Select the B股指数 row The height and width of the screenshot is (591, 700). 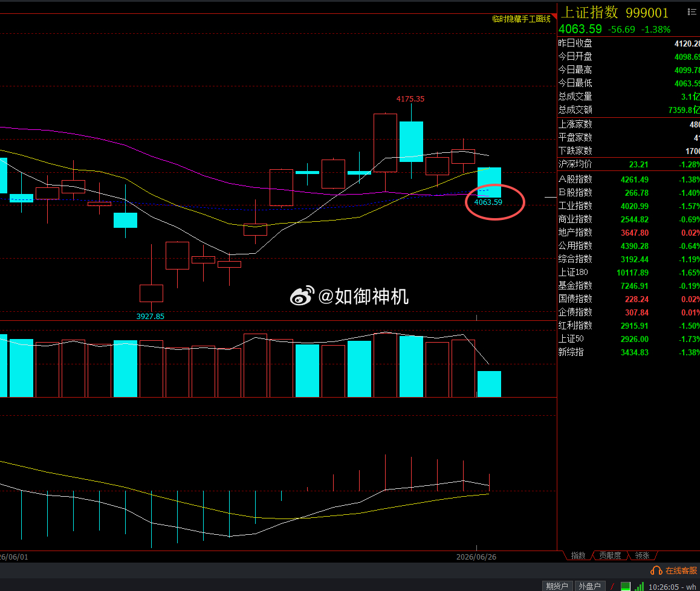click(629, 193)
